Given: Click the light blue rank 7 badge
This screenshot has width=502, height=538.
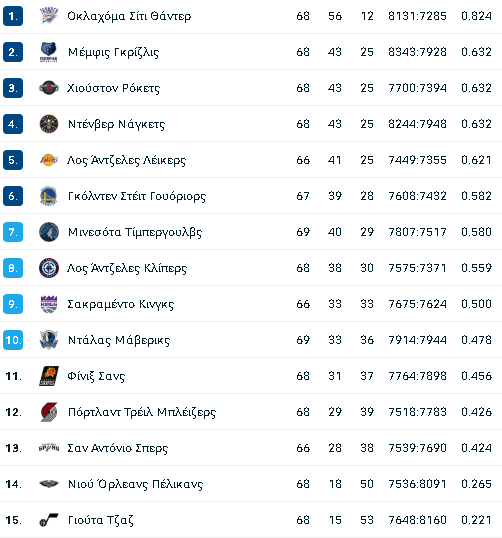Looking at the screenshot, I should pos(13,232).
